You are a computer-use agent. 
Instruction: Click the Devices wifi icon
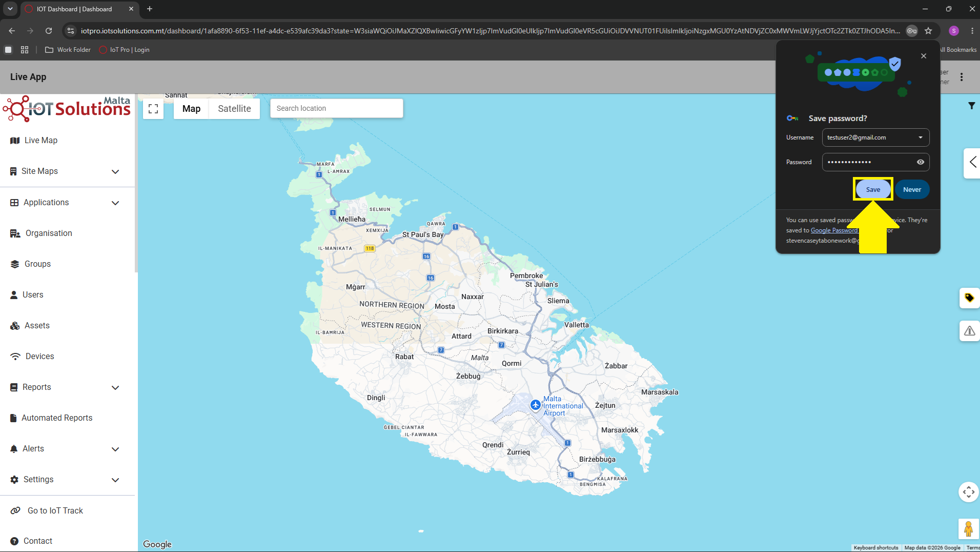[x=15, y=357]
